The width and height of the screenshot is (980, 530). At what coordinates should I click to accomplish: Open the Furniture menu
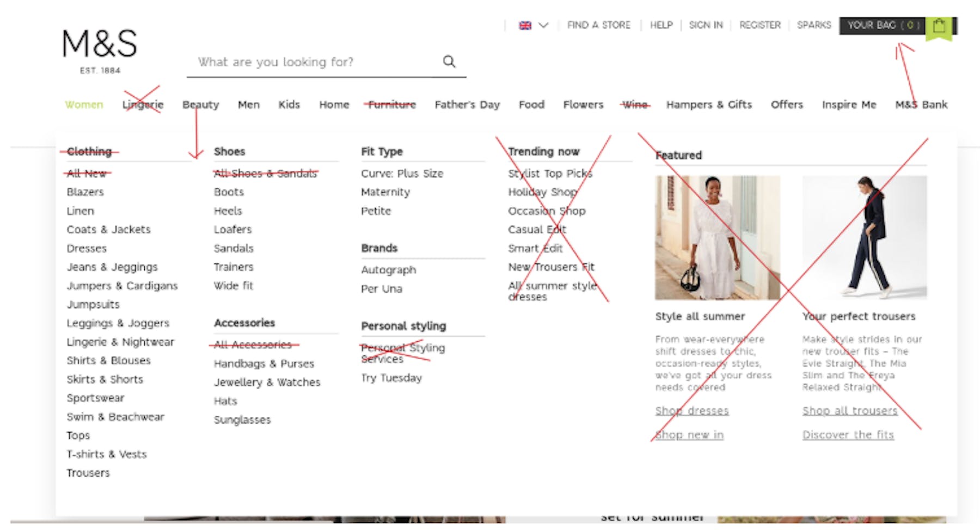coord(392,104)
